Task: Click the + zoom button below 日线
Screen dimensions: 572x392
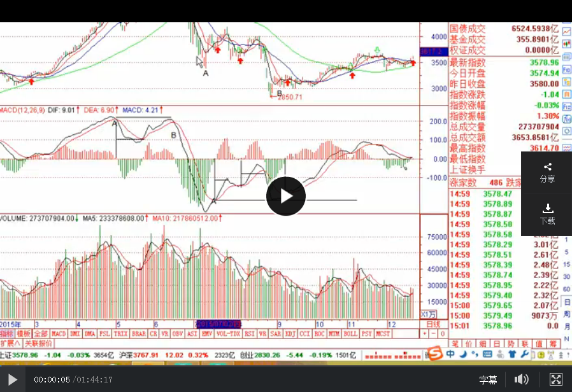Action: point(425,333)
